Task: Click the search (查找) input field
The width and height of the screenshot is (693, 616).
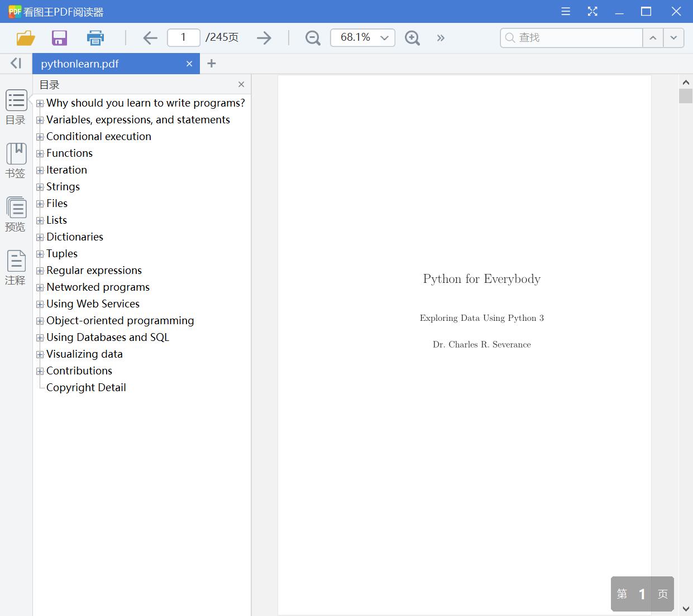Action: (x=575, y=38)
